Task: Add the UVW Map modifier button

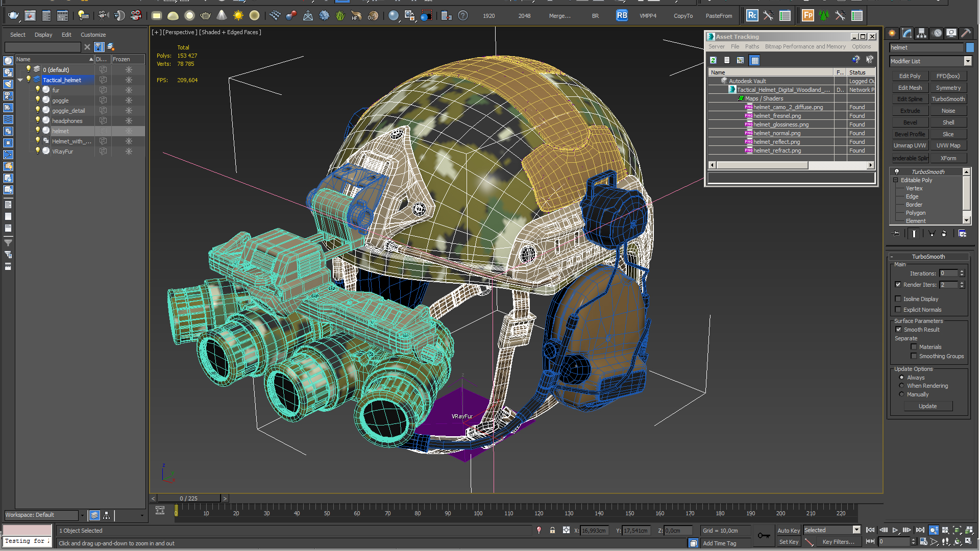Action: point(948,145)
